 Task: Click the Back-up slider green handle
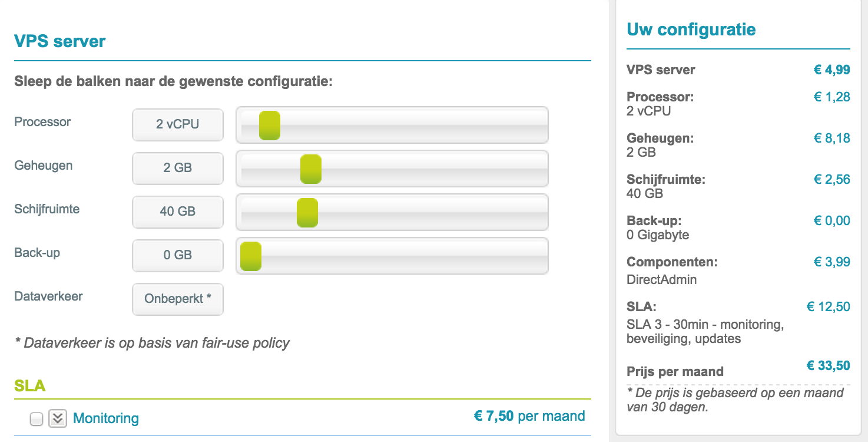(x=251, y=256)
